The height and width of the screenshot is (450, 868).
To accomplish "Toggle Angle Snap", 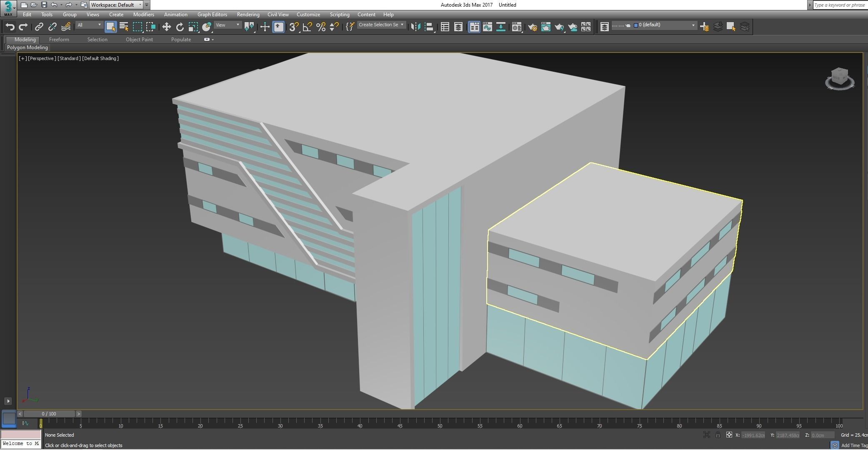I will click(x=307, y=27).
